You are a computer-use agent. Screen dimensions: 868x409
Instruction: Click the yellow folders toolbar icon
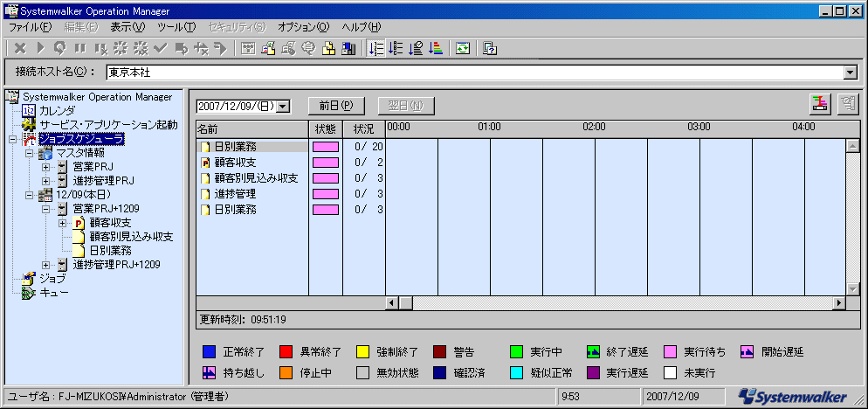(329, 49)
